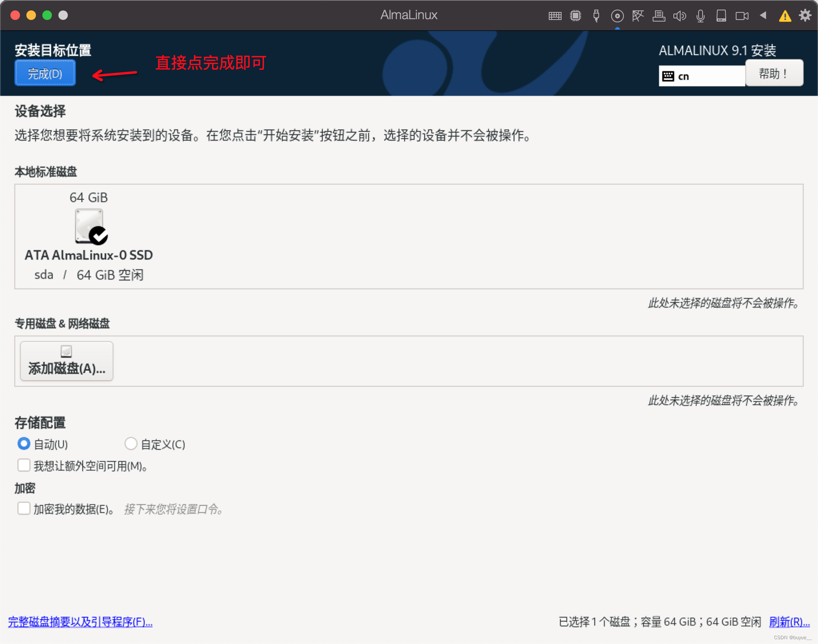
Task: Select 自定义 storage configuration option
Action: [x=131, y=443]
